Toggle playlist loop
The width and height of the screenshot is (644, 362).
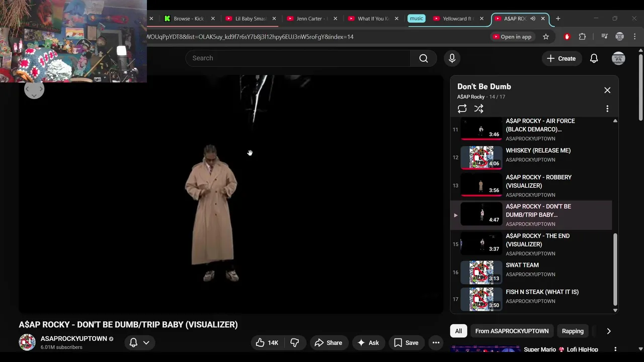coord(462,109)
